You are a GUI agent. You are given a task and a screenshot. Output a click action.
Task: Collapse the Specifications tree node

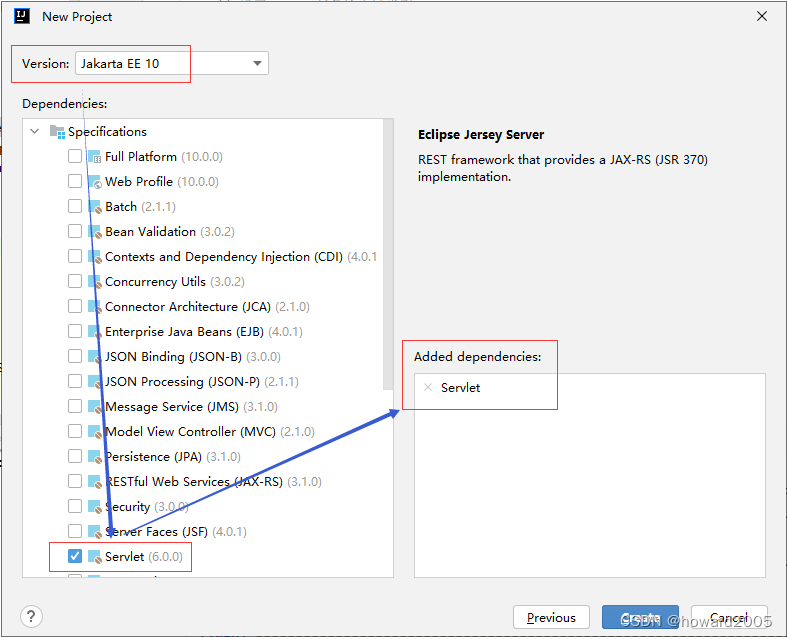[x=35, y=132]
